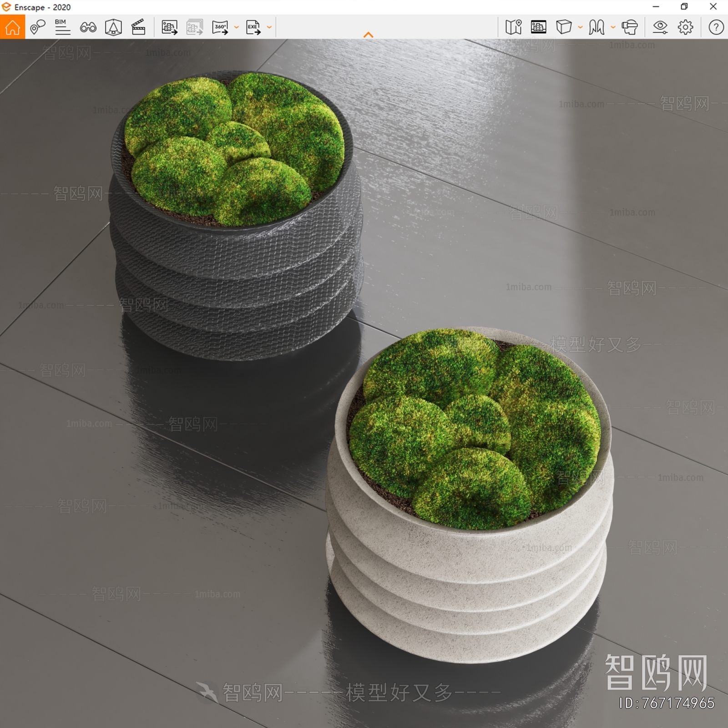
Task: Expand the navigation mode dropdown arrow
Action: [613, 27]
